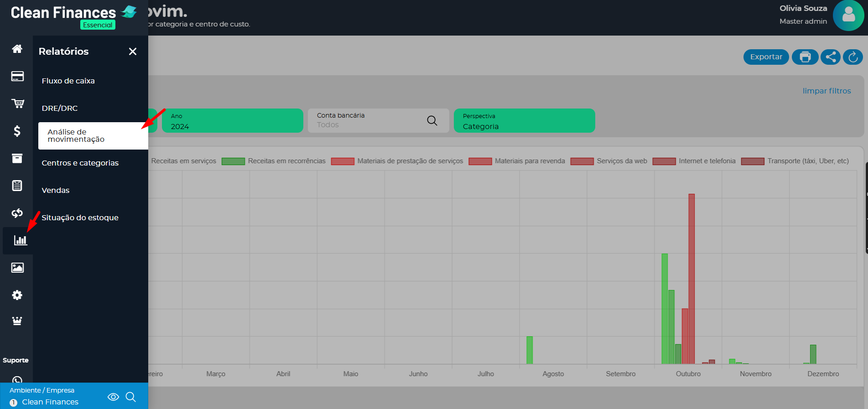The width and height of the screenshot is (868, 409).
Task: Click the refresh icon button
Action: pos(853,57)
